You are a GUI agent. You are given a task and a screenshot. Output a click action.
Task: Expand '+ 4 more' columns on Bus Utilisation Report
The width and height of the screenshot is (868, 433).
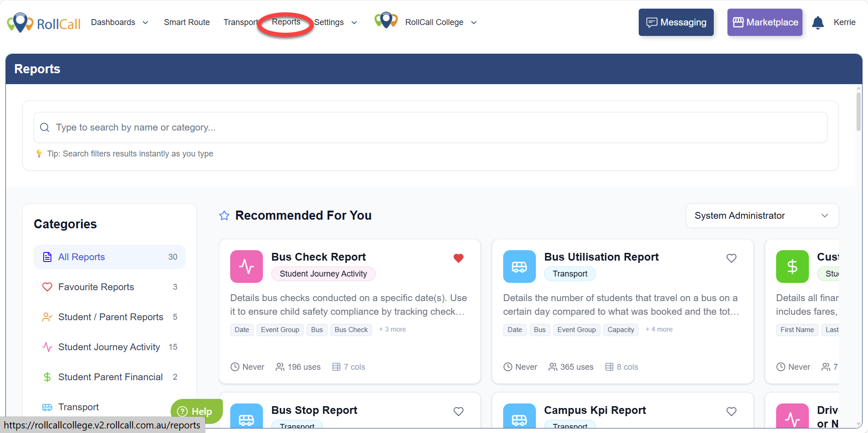(659, 329)
